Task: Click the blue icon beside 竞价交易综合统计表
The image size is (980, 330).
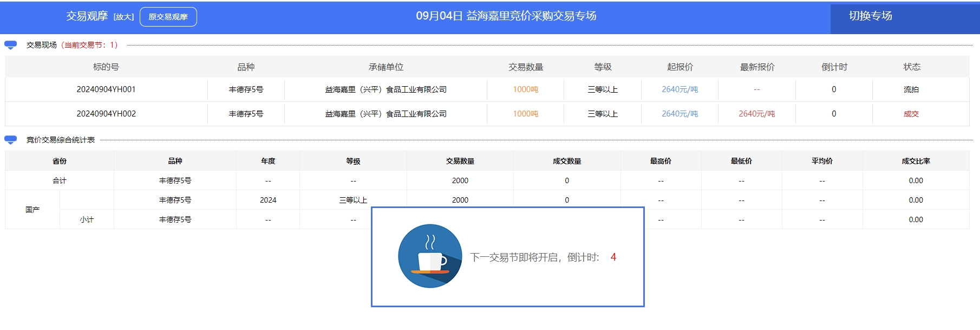Action: coord(11,140)
